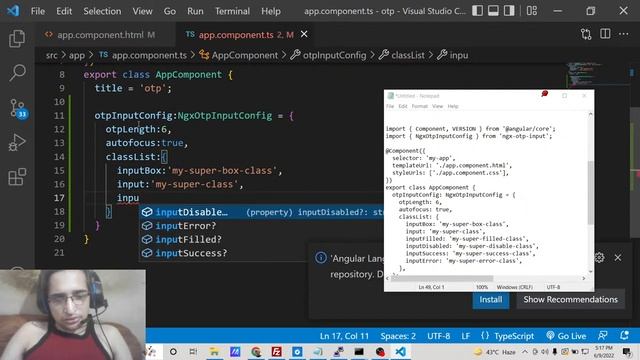Open the Selection menu
This screenshot has height=360, width=640.
(x=102, y=11)
